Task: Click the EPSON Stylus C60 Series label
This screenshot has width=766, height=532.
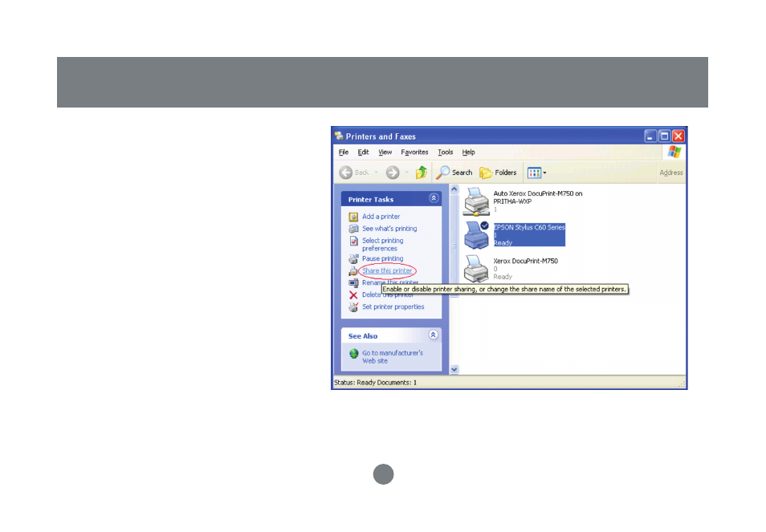Action: (529, 227)
